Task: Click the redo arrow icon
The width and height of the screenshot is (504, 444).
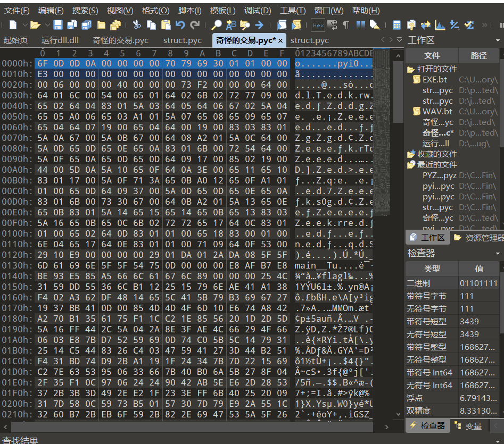Action: tap(195, 24)
